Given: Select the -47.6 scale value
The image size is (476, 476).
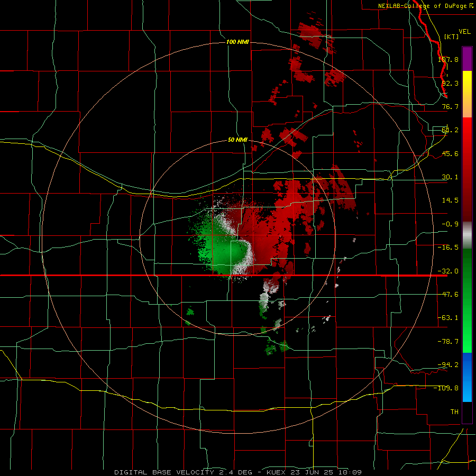Looking at the screenshot, I should [x=448, y=295].
